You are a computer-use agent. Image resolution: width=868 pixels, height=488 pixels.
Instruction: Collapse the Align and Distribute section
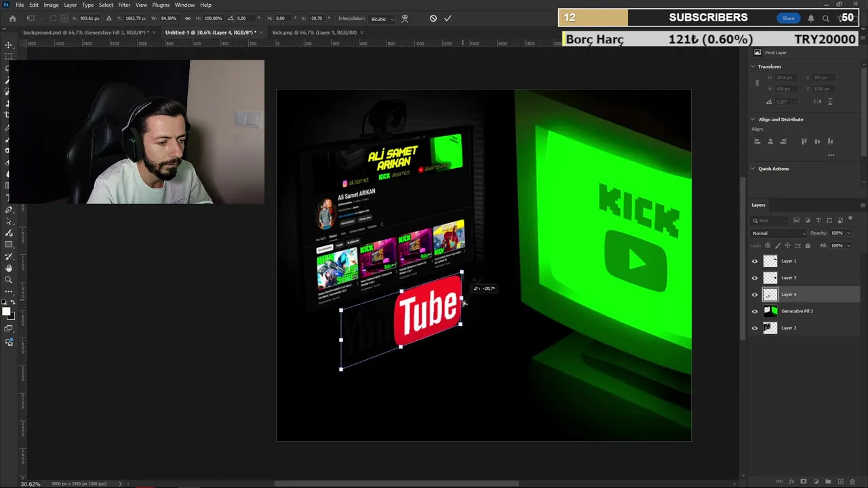click(753, 119)
